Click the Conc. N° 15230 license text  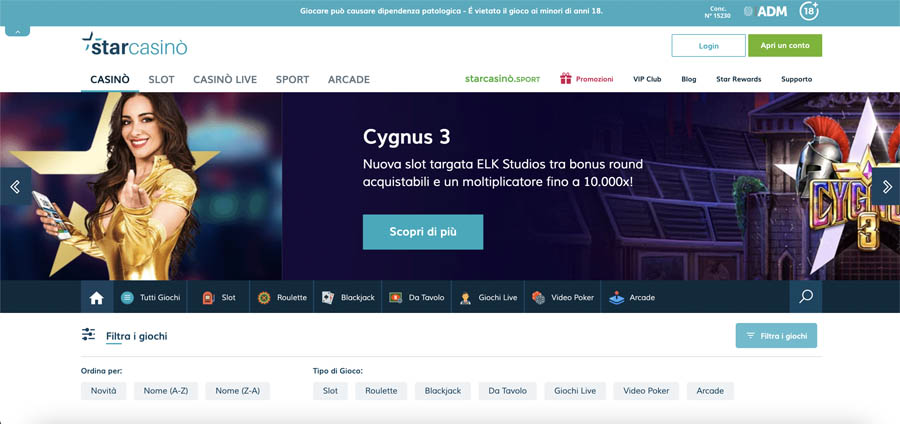[x=716, y=11]
